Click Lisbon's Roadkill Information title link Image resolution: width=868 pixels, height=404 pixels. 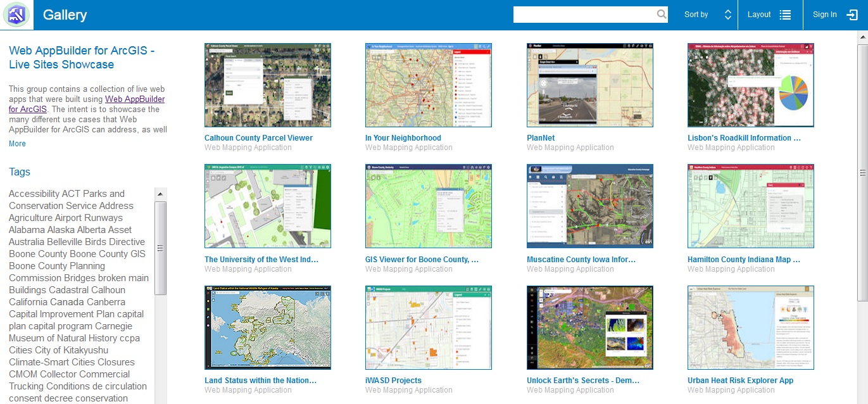pyautogui.click(x=745, y=137)
